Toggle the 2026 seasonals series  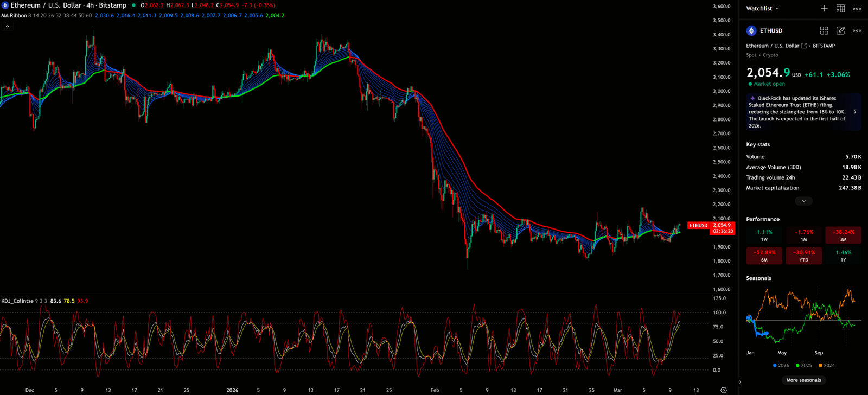click(x=781, y=366)
